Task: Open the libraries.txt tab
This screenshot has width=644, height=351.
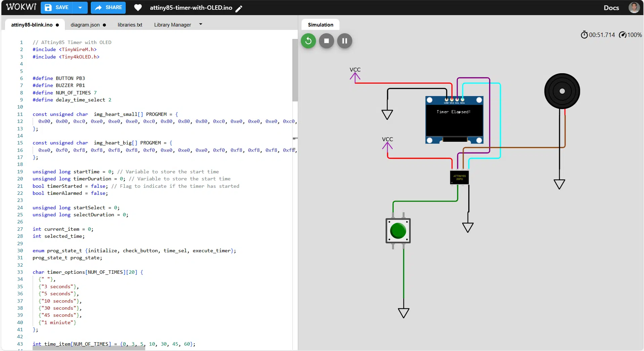Action: pos(130,25)
